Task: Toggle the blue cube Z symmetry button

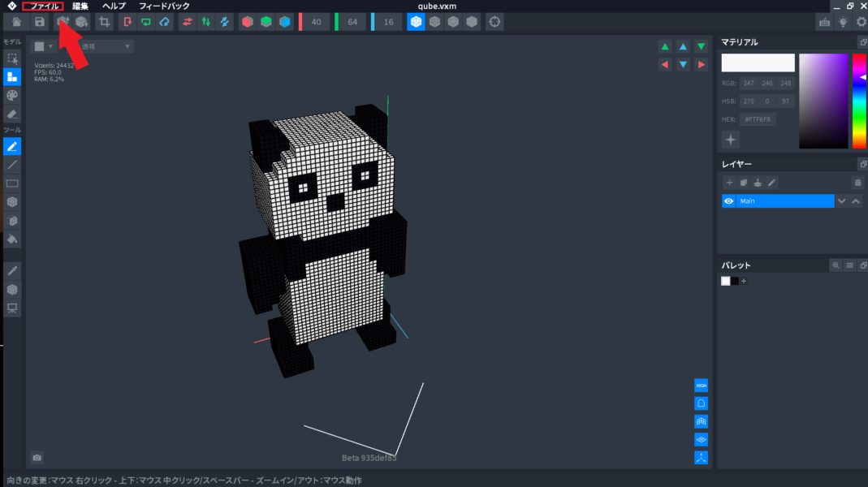Action: [x=284, y=22]
